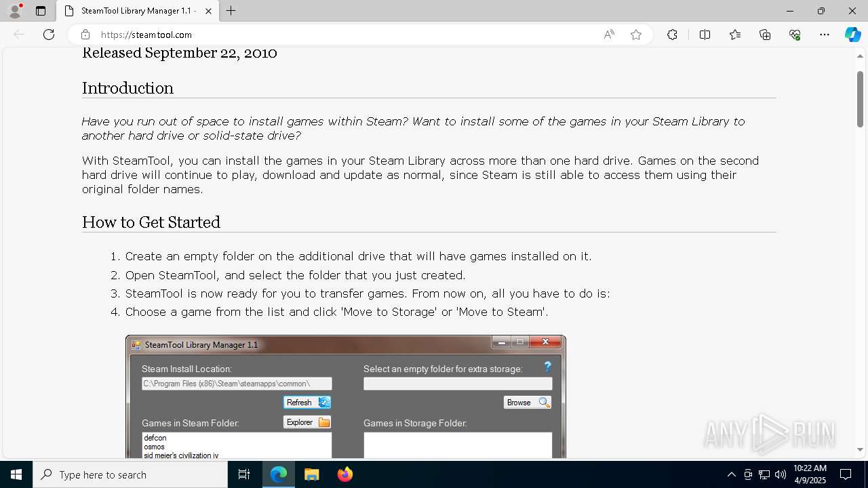Open a new tab with plus button
Viewport: 868px width, 488px height.
[x=231, y=11]
